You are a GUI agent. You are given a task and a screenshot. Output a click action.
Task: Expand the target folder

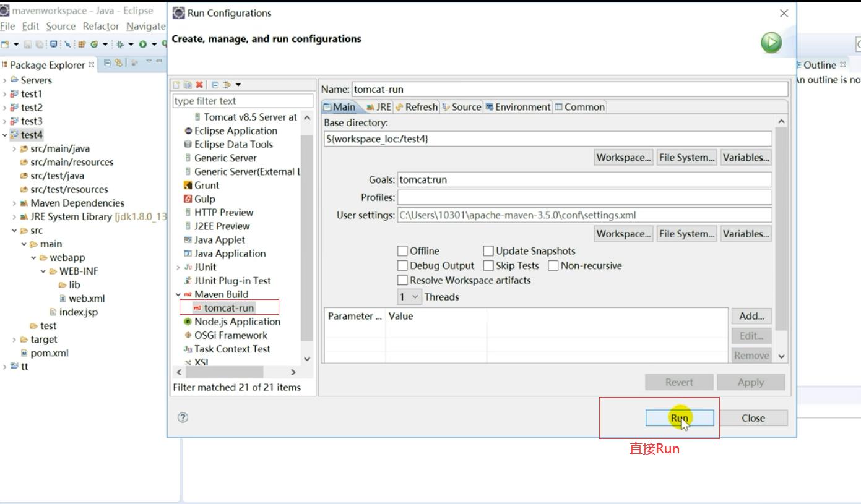pos(14,340)
